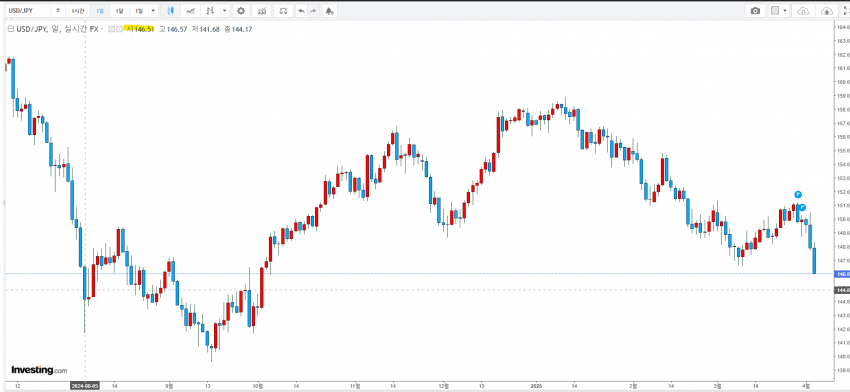
Task: Select the 5-minute interval button
Action: tap(58, 10)
